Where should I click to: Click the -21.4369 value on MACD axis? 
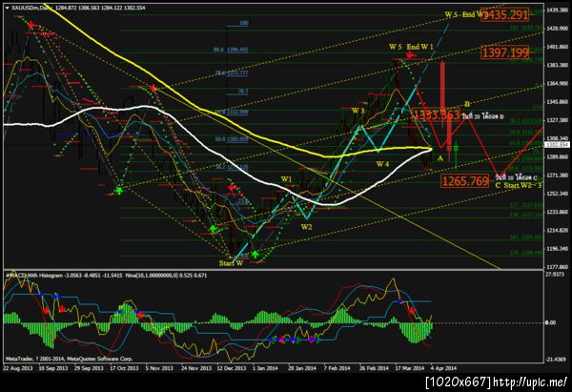pyautogui.click(x=556, y=360)
